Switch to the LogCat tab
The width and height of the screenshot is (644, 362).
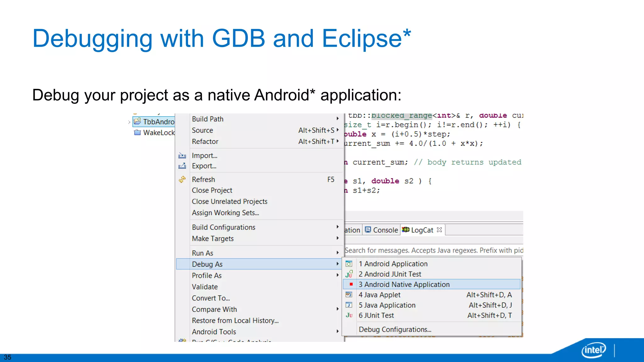(423, 230)
